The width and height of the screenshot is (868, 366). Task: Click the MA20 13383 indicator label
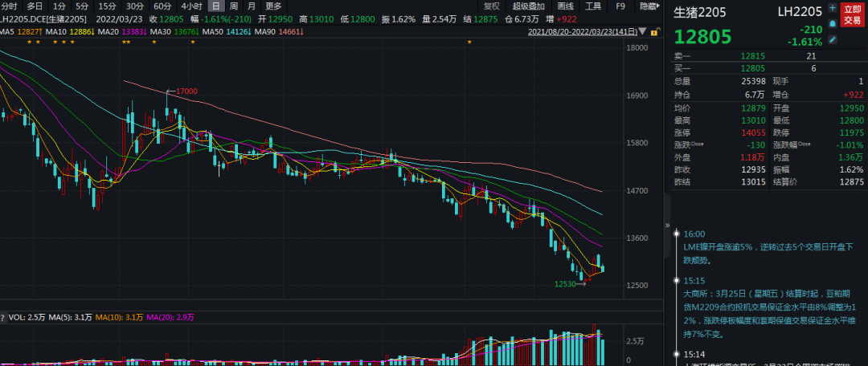point(121,31)
